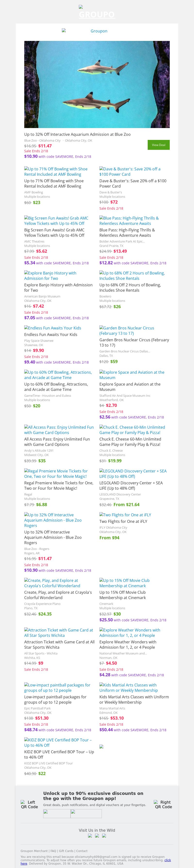Open the FAQ footer link
Screen dimensions: 194x868
point(53,851)
